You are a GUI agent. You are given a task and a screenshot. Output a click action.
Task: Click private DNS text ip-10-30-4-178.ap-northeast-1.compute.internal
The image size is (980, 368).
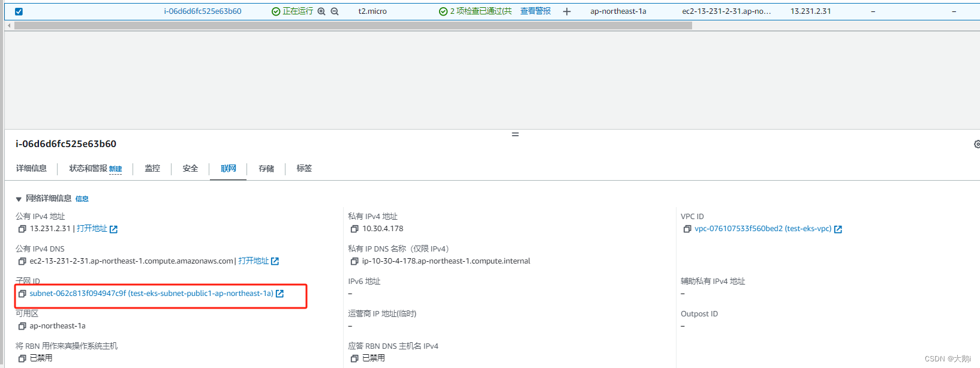click(x=446, y=261)
